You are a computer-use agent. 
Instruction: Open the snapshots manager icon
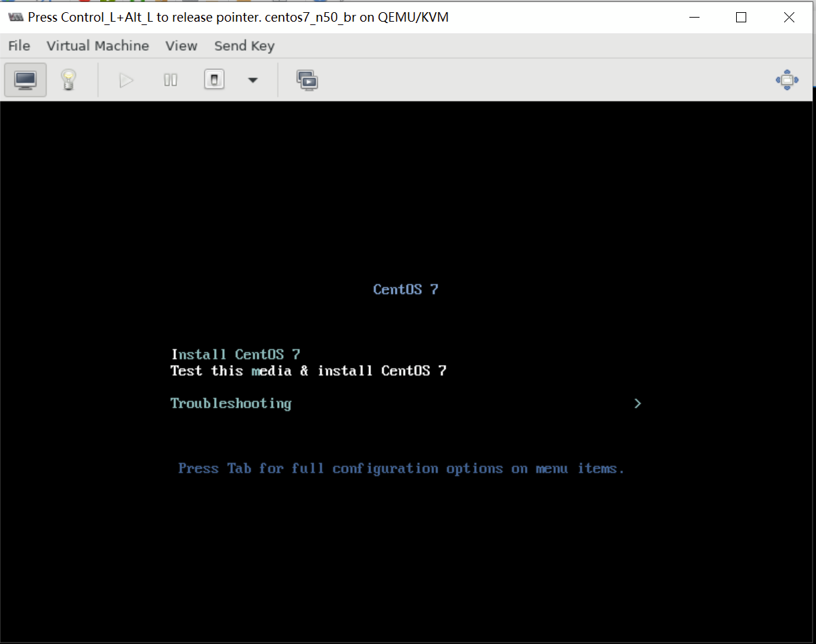(307, 81)
